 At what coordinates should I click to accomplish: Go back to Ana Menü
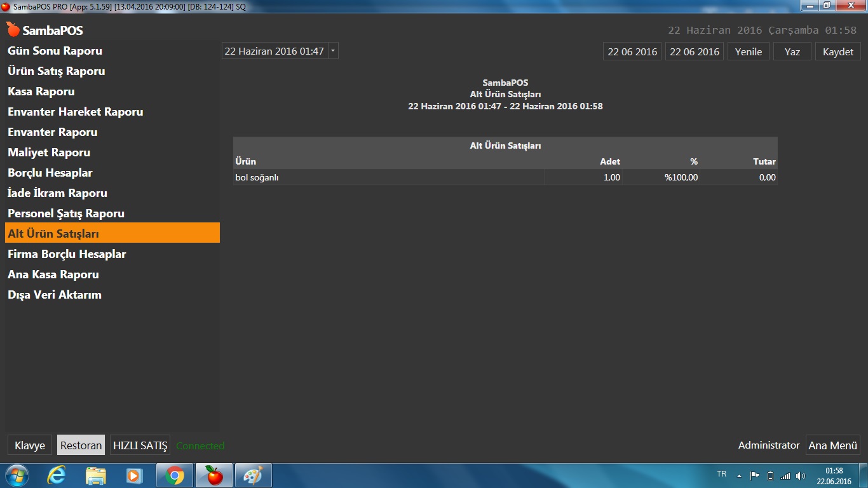click(x=832, y=445)
